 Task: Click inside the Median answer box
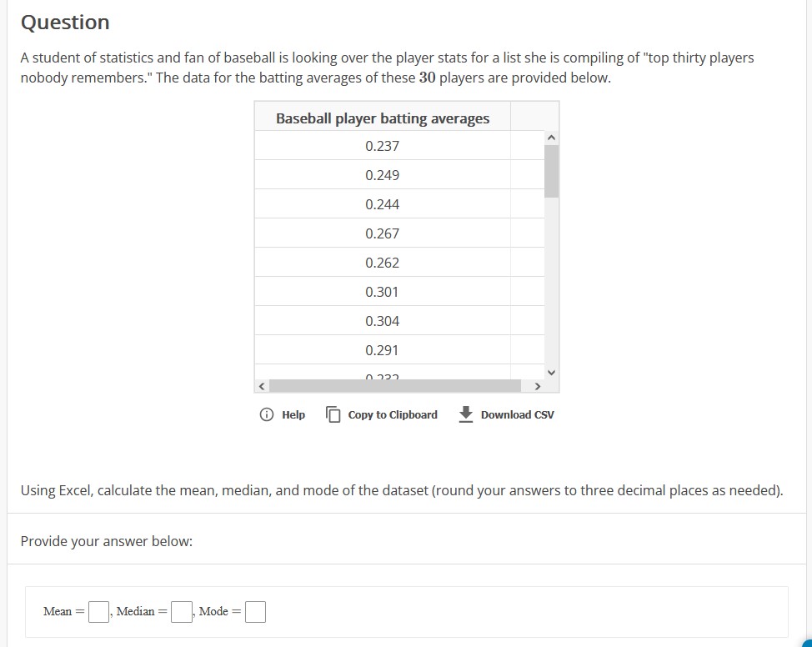pyautogui.click(x=180, y=611)
